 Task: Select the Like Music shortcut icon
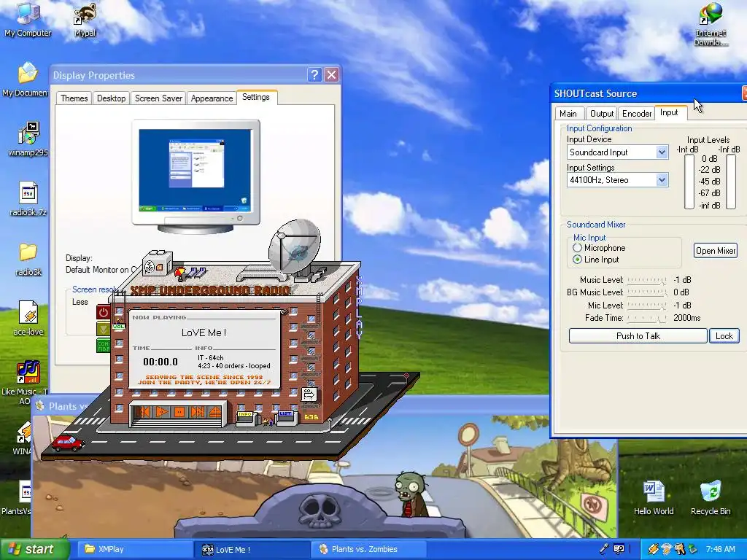(x=26, y=383)
